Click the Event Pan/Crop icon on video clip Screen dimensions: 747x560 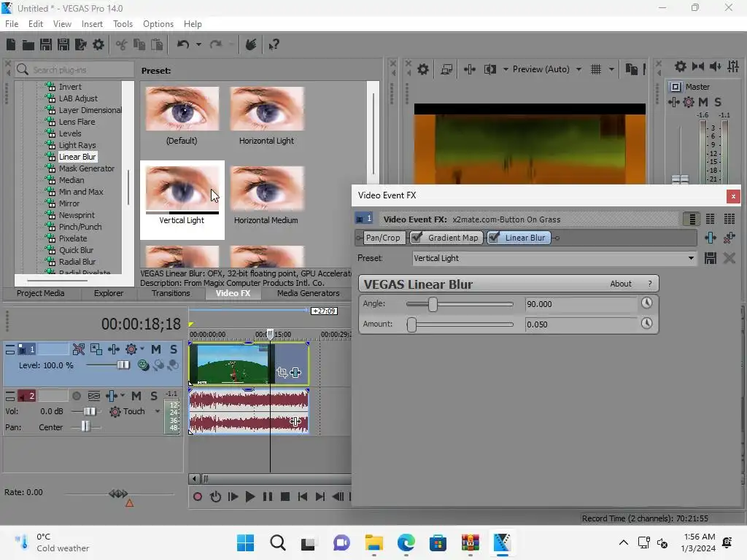(282, 373)
